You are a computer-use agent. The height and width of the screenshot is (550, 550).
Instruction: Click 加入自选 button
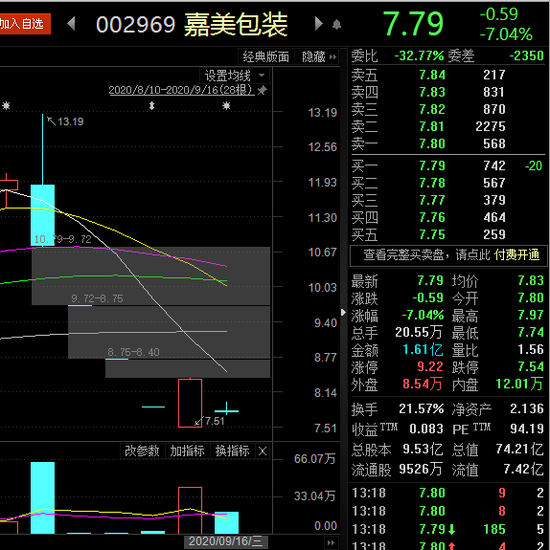tap(25, 24)
